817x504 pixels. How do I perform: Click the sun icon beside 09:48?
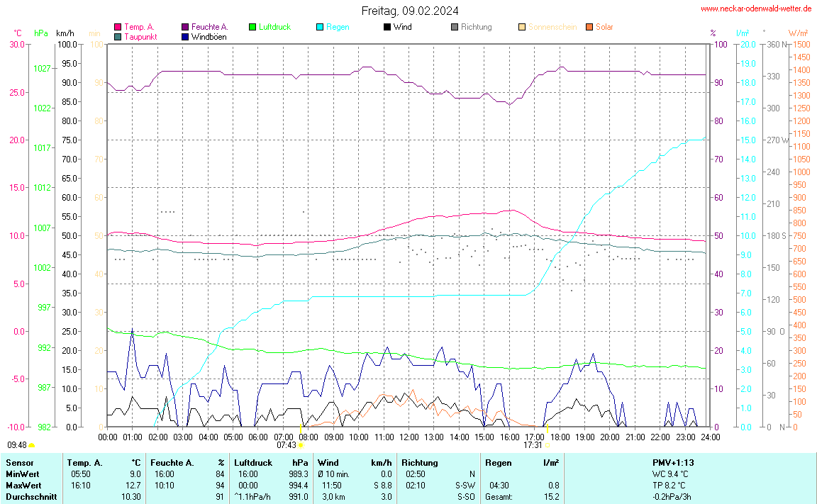(x=32, y=445)
